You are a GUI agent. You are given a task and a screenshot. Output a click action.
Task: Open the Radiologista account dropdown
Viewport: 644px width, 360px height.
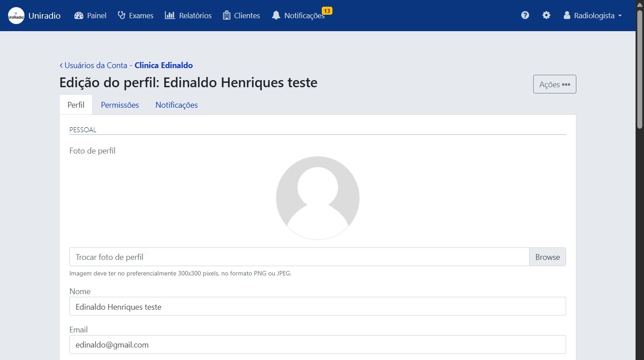[x=592, y=15]
